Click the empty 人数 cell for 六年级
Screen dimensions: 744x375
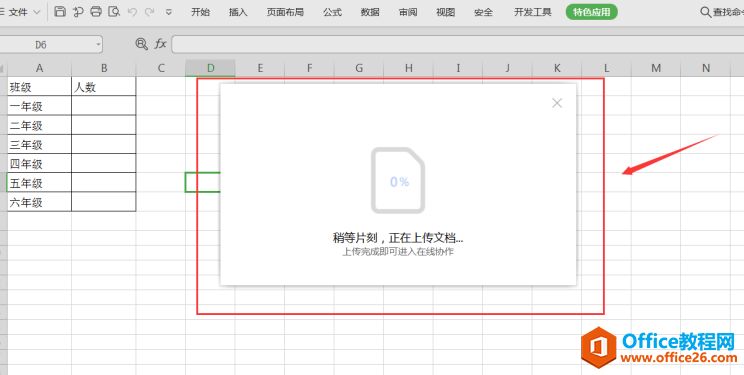(104, 202)
